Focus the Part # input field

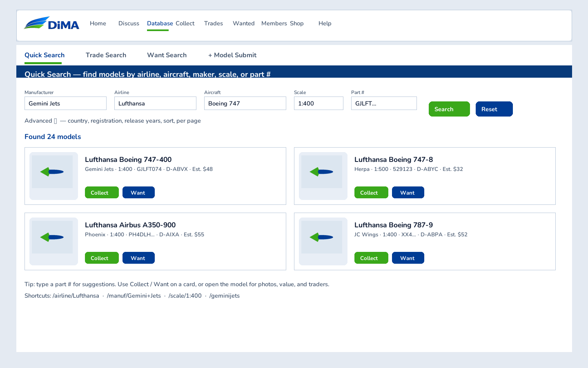point(384,103)
